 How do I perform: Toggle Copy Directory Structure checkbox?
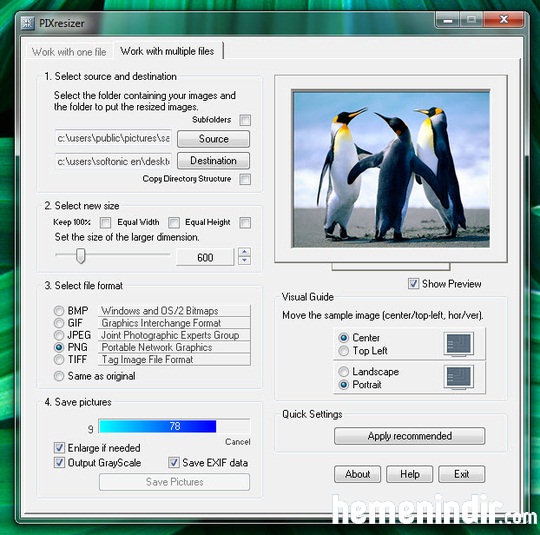coord(245,179)
